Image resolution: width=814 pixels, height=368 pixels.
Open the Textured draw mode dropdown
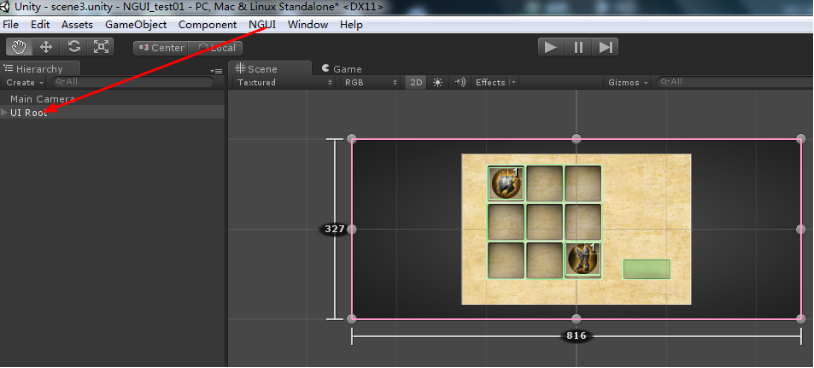pyautogui.click(x=284, y=83)
